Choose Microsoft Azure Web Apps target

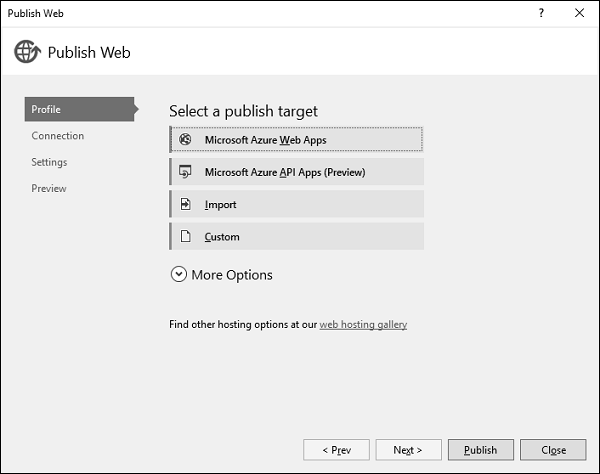[297, 140]
